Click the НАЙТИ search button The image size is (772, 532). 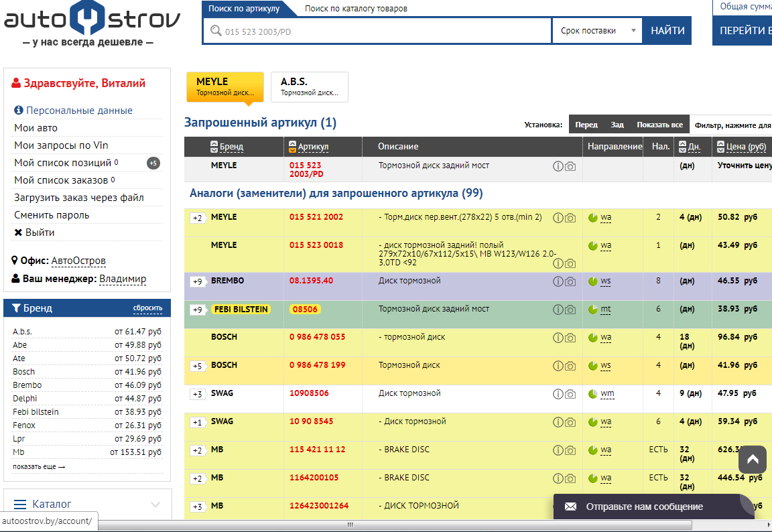[x=667, y=31]
